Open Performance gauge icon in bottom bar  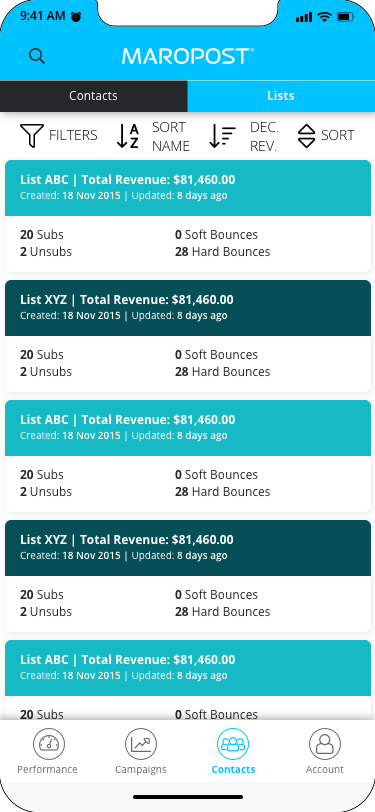coord(49,744)
